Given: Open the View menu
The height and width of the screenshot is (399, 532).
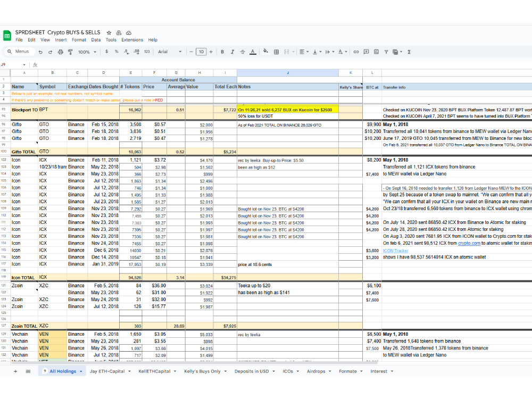Looking at the screenshot, I should pos(45,40).
